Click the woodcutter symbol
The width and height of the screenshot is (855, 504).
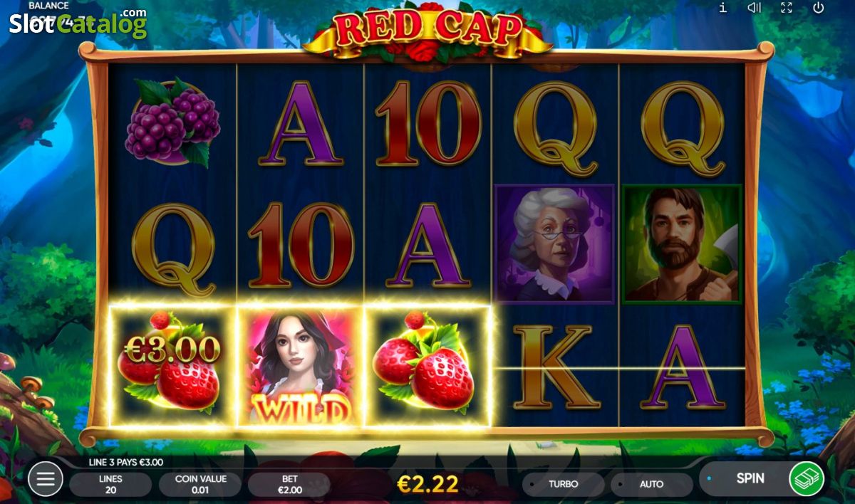[682, 244]
